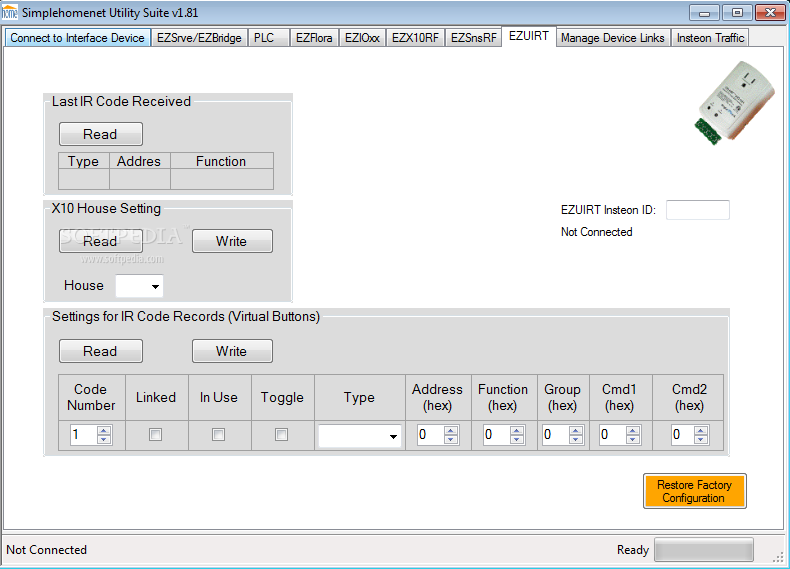Decrement the Address (hex) value
The height and width of the screenshot is (569, 790).
451,439
